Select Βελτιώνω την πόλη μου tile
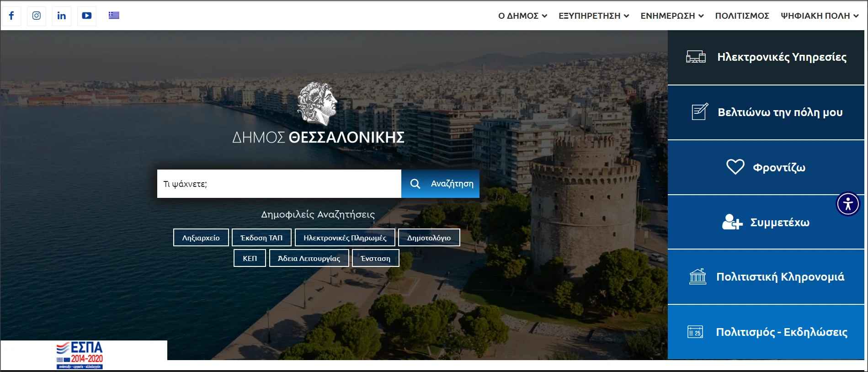The height and width of the screenshot is (372, 868). click(766, 112)
